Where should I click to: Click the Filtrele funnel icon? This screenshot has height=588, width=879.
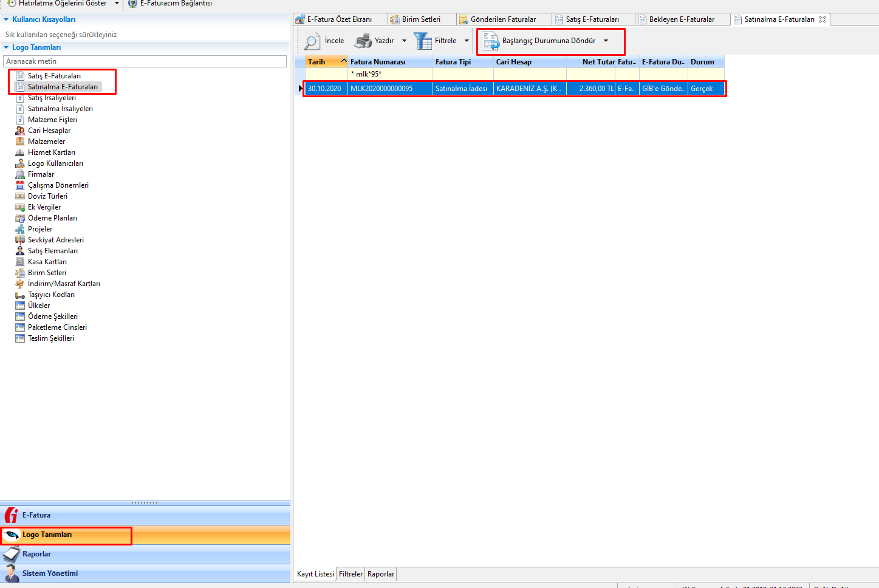point(423,41)
